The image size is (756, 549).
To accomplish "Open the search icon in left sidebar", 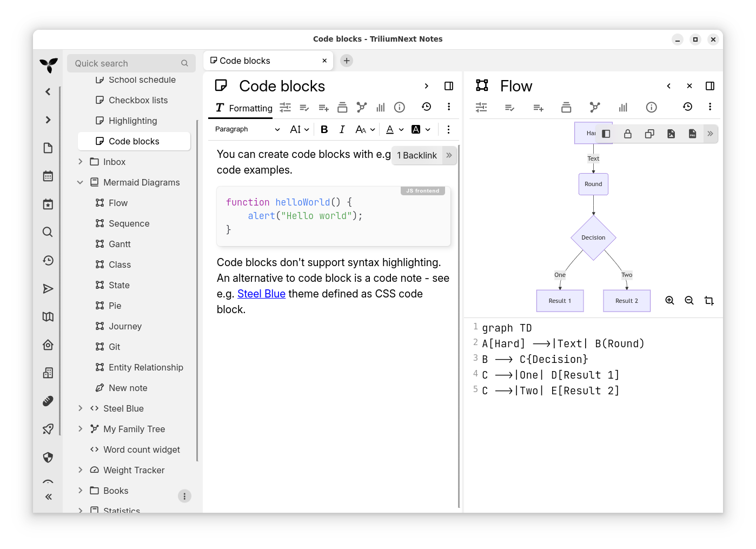I will point(48,232).
